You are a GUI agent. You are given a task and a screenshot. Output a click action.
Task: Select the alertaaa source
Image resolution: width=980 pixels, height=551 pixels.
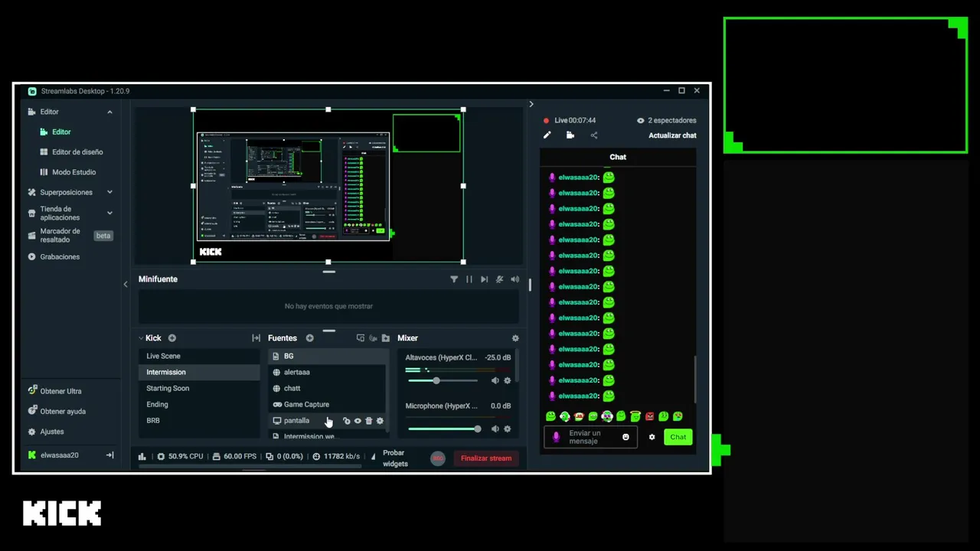pos(328,372)
